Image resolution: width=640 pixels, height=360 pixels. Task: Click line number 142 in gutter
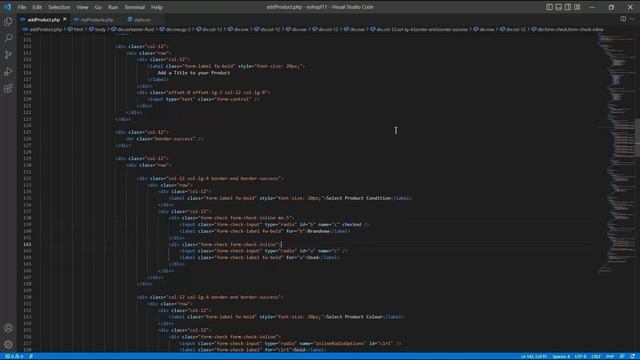[x=27, y=244]
